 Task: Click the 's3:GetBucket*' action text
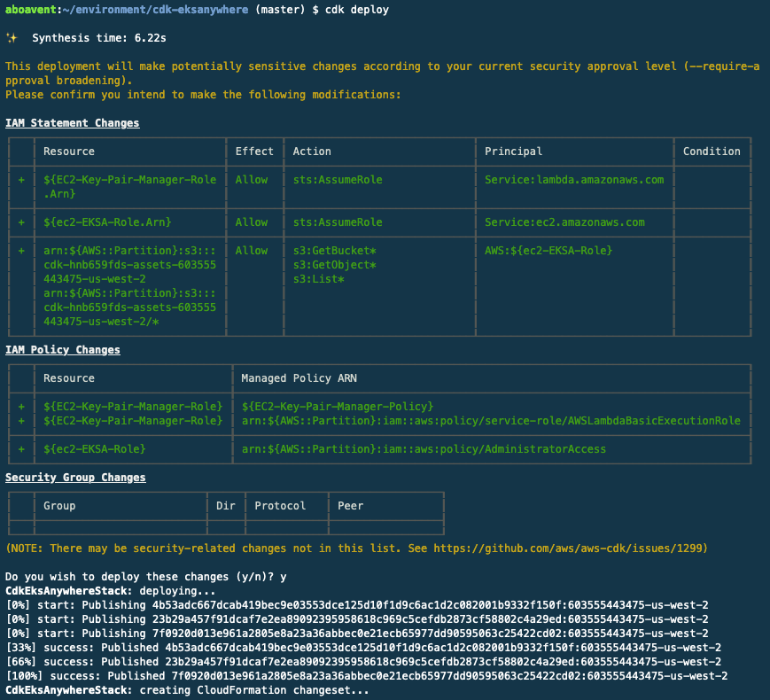pyautogui.click(x=334, y=251)
